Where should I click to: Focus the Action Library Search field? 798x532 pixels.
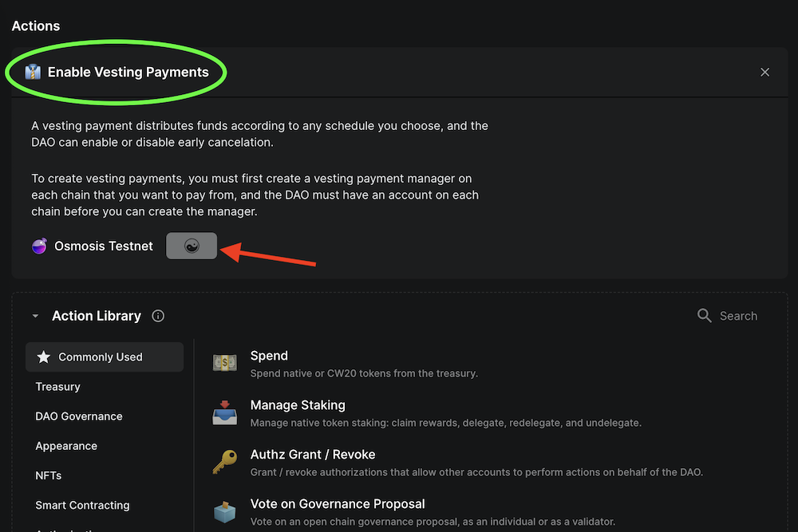coord(738,316)
